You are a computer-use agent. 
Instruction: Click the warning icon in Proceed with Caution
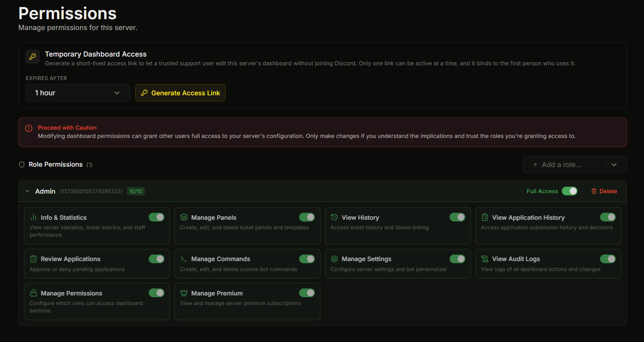click(29, 128)
